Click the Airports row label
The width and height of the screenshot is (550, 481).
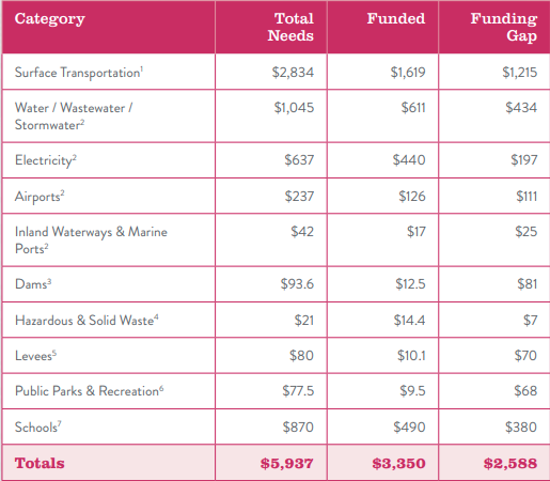click(x=40, y=196)
